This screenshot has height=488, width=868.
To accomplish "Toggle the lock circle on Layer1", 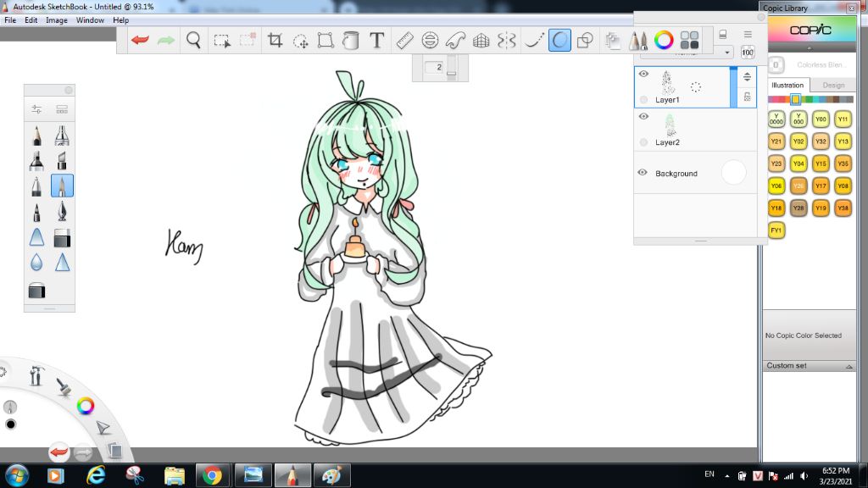I will coord(643,100).
